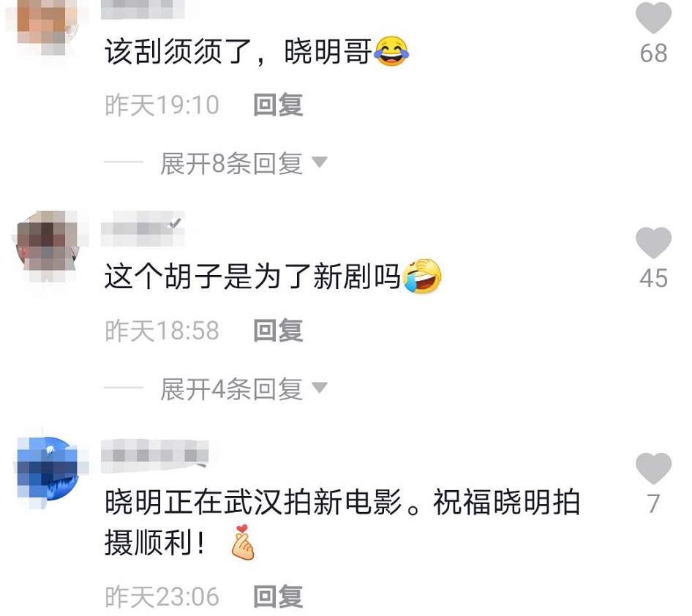
Task: Like the comment with 45 likes
Action: pyautogui.click(x=653, y=243)
